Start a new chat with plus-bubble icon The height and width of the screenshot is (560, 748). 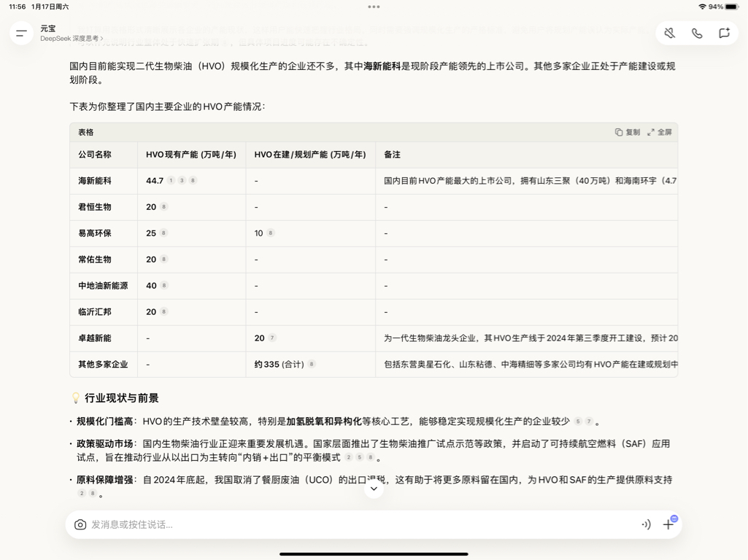724,34
